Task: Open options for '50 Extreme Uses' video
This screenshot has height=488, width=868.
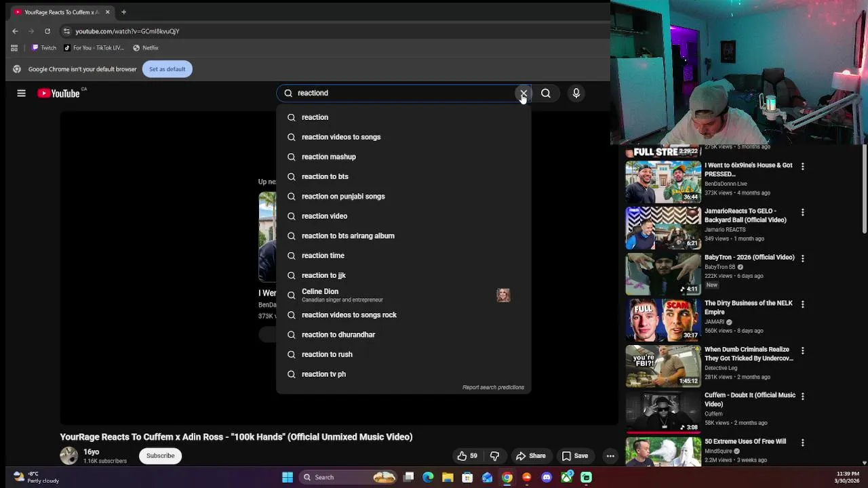Action: (803, 443)
